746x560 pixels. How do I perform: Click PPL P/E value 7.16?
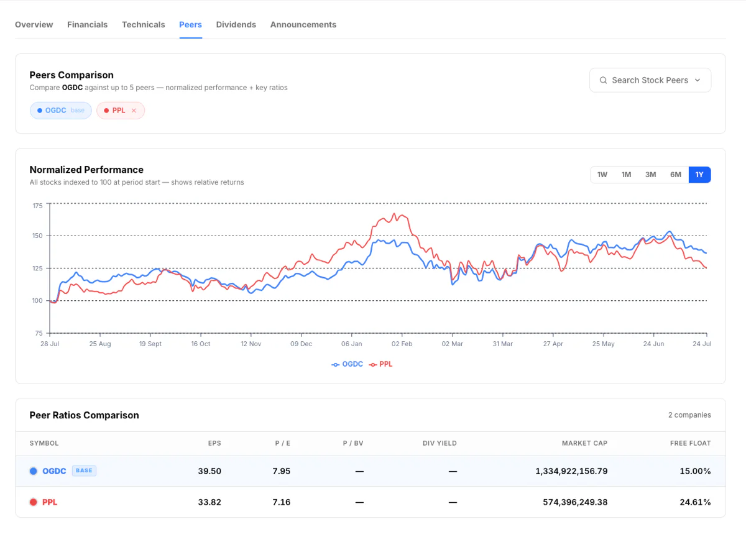point(281,502)
